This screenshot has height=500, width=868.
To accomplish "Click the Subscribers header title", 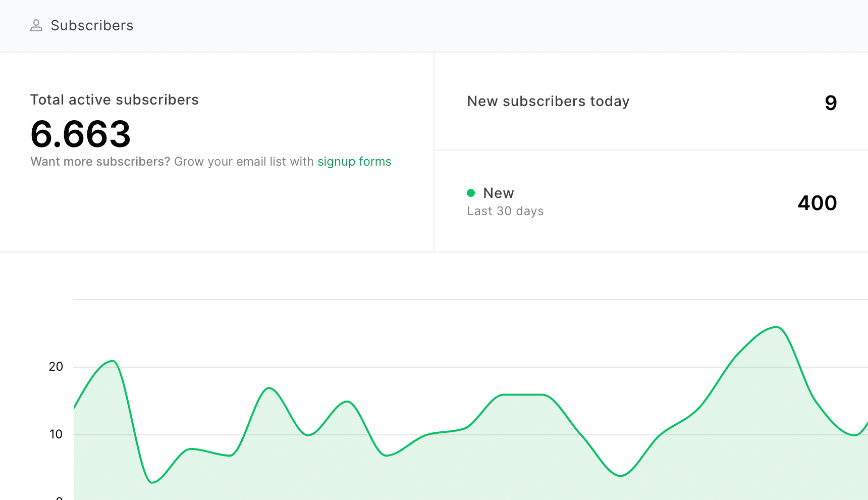I will point(92,26).
